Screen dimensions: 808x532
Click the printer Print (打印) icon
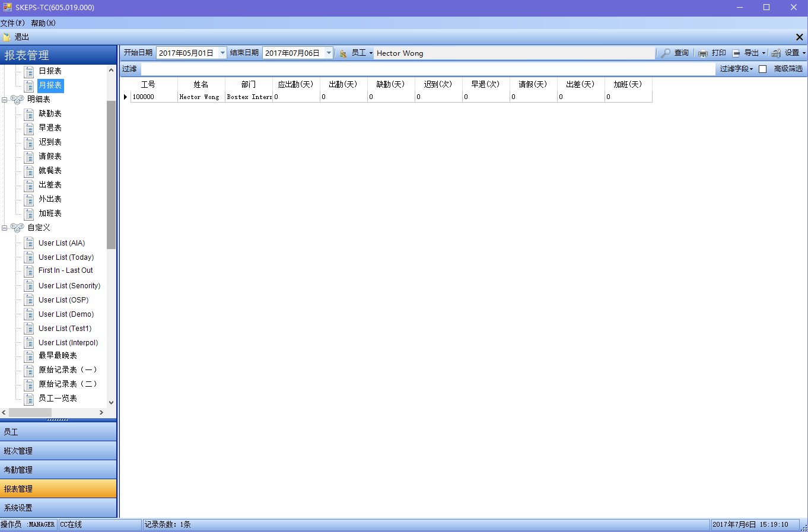coord(703,53)
